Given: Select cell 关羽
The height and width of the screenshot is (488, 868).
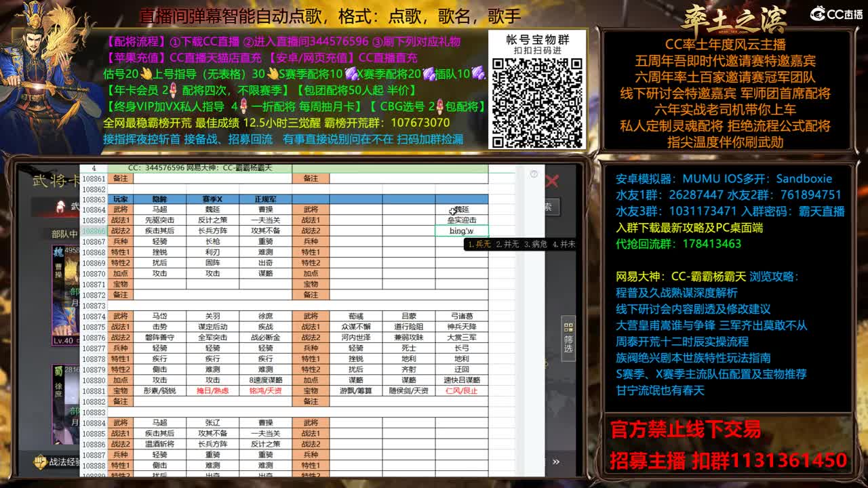Looking at the screenshot, I should coord(212,317).
